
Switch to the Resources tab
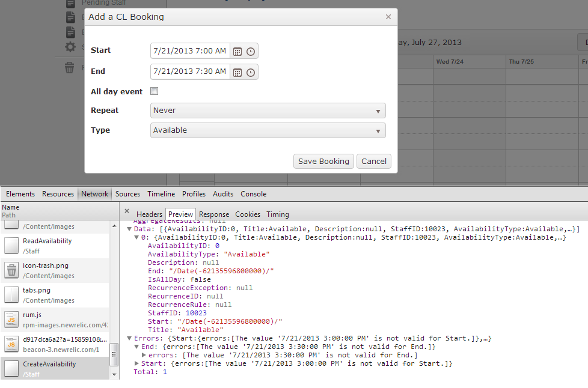(x=58, y=194)
